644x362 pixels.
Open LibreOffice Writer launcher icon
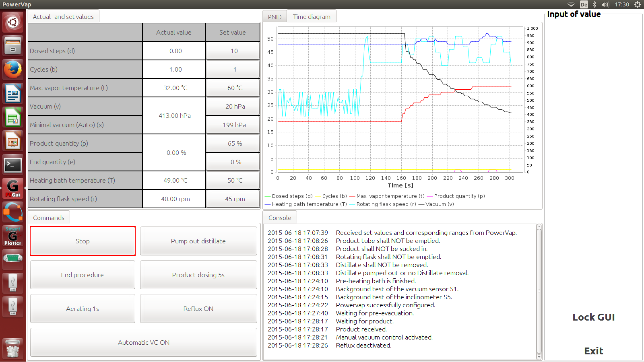point(13,93)
